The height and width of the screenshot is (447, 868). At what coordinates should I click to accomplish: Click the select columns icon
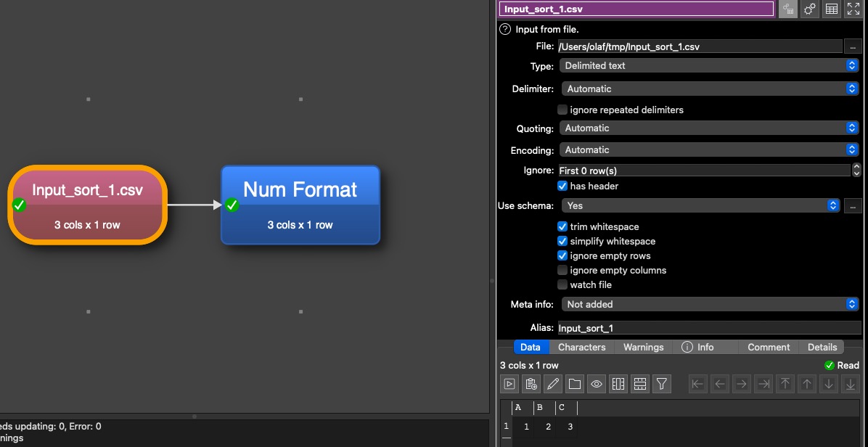(618, 383)
